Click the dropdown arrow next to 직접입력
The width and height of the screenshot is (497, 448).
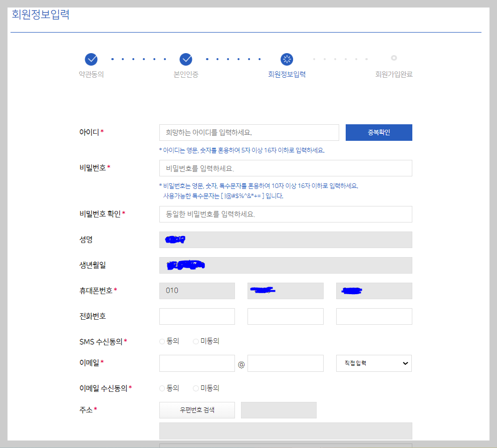coord(405,363)
